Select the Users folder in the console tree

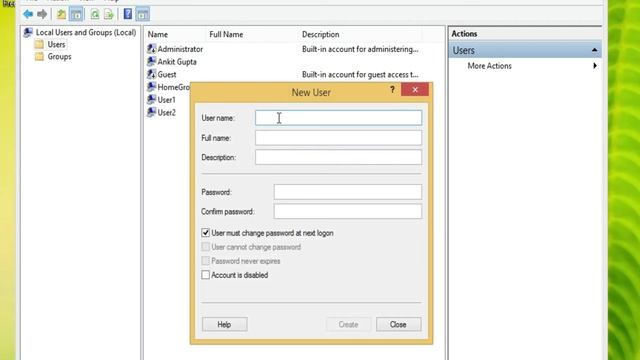(x=56, y=44)
